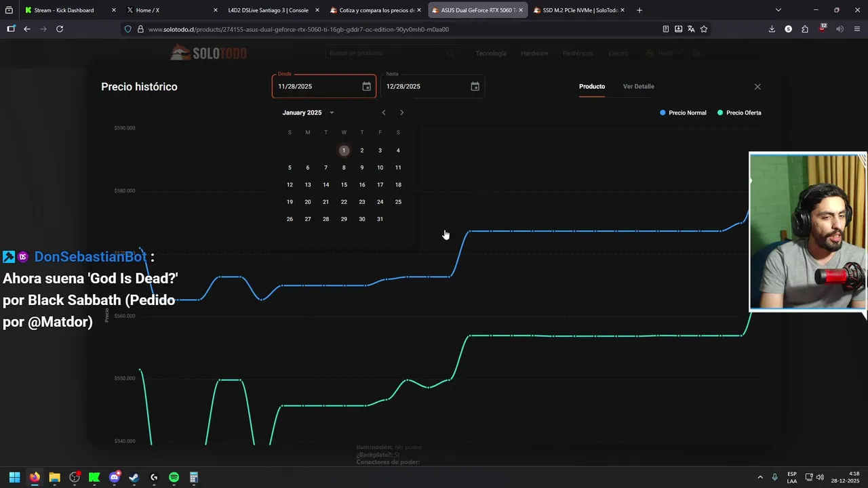Viewport: 868px width, 488px height.
Task: Open the hasta date calendar icon
Action: 475,87
